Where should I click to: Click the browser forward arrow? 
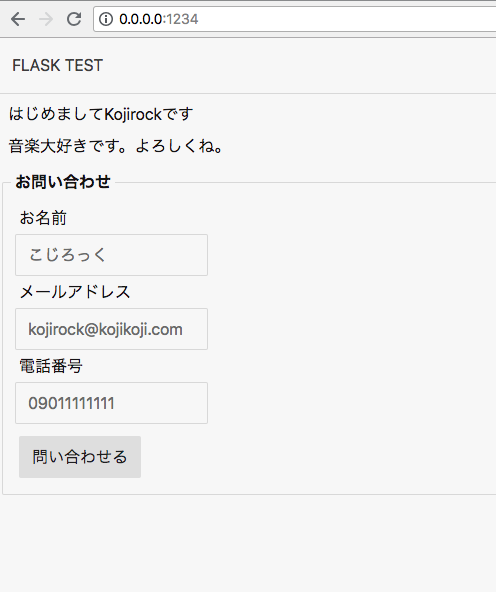tap(46, 19)
